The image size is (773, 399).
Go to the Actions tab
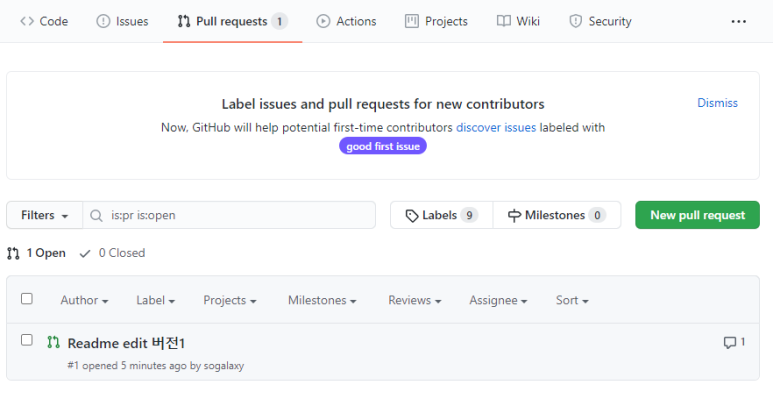(347, 21)
